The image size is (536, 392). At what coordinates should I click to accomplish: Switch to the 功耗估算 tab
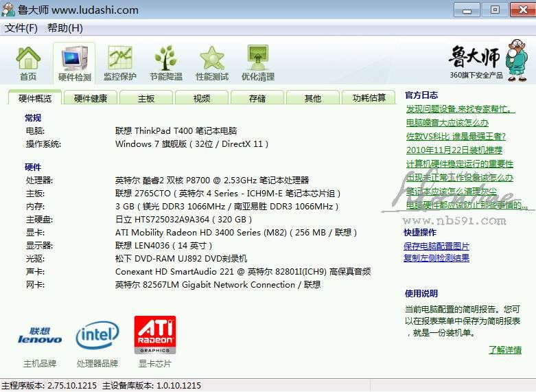[x=369, y=98]
